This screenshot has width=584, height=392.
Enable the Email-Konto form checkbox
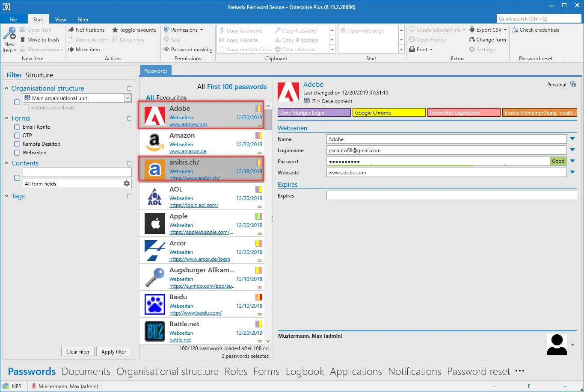pos(17,127)
